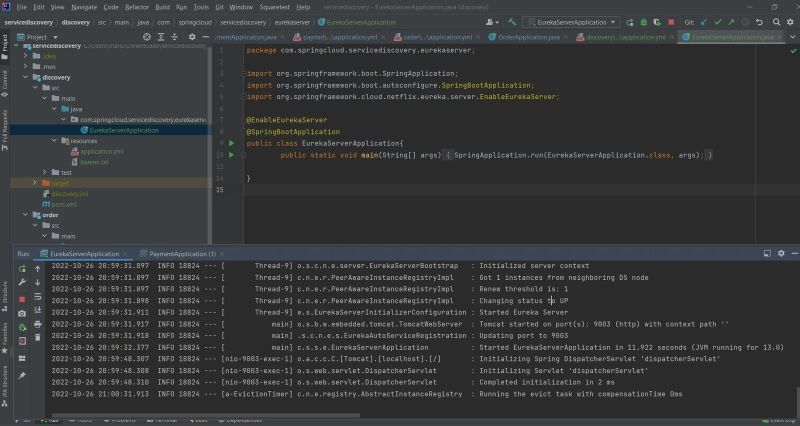Image resolution: width=800 pixels, height=426 pixels.
Task: Expand all in Project panel header
Action: 161,37
